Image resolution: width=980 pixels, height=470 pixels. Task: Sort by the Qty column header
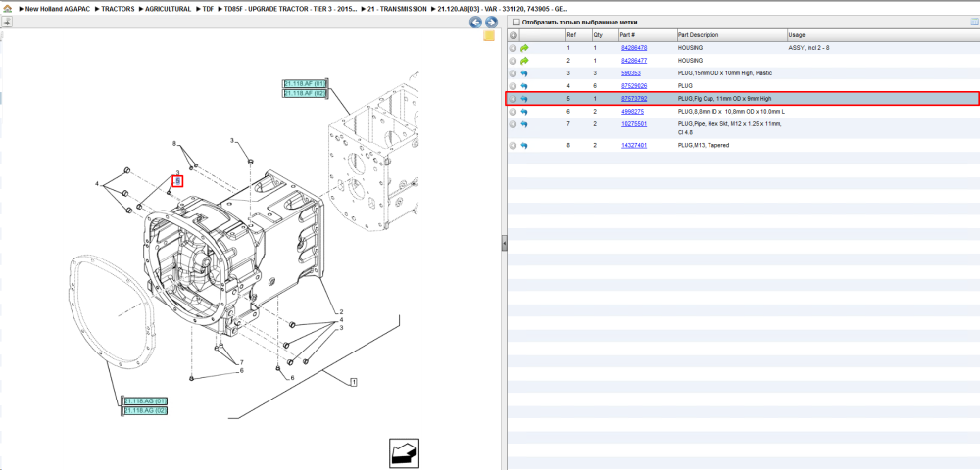[x=605, y=35]
